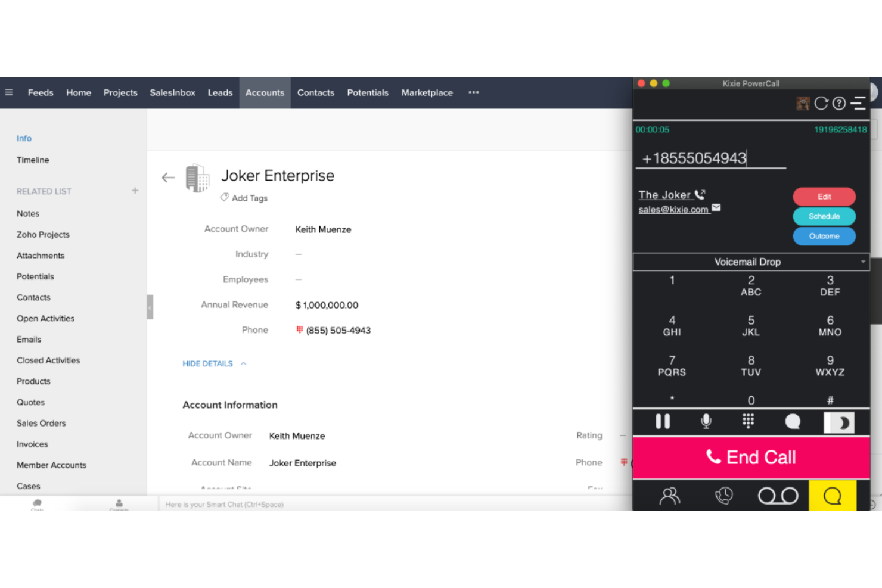Switch to the Feeds tab
The height and width of the screenshot is (588, 882).
click(x=41, y=92)
